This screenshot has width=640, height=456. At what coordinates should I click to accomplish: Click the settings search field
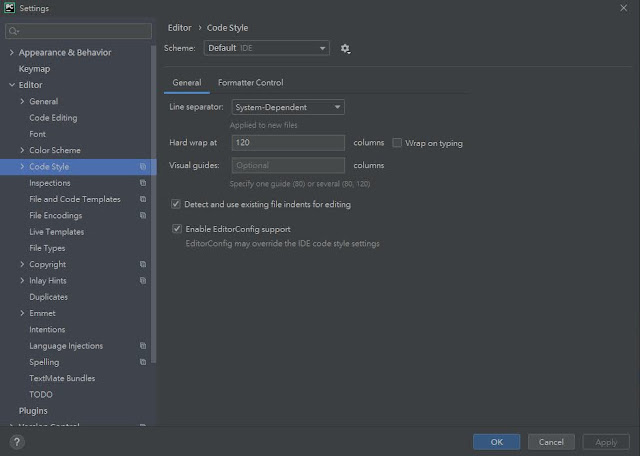[x=78, y=31]
